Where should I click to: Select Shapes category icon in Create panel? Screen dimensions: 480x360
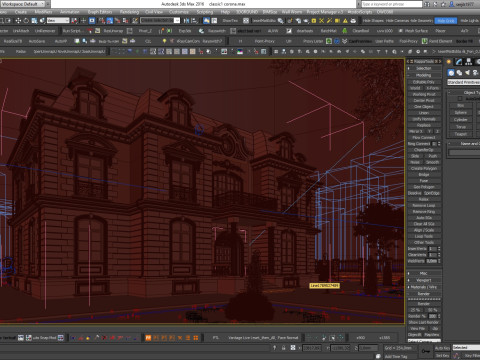[x=459, y=72]
